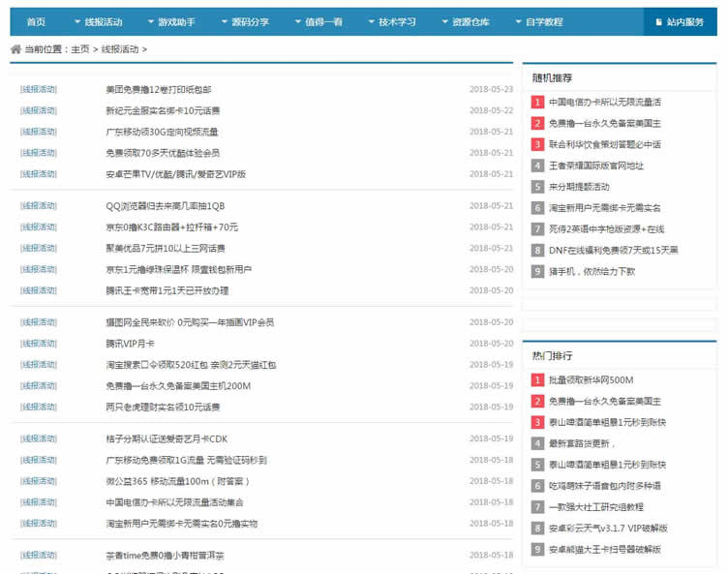This screenshot has width=728, height=574.
Task: Select grey rank badge 5 in 随机推荐
Action: click(x=537, y=187)
